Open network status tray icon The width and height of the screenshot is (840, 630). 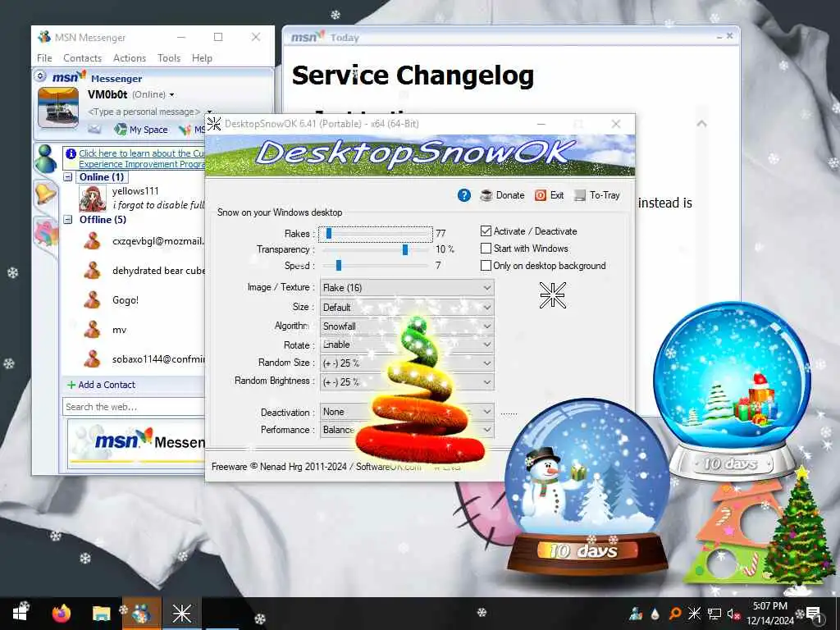point(714,614)
